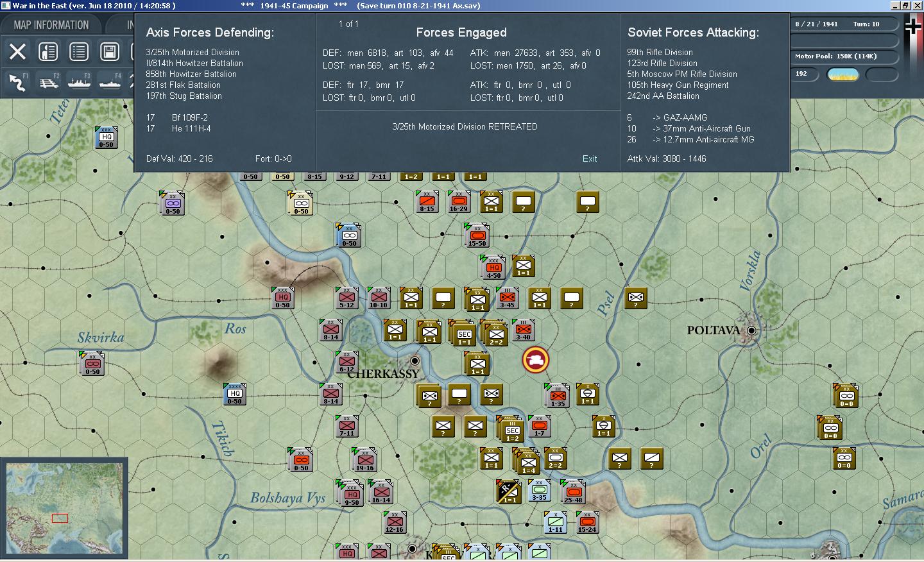Viewport: 924px width, 562px height.
Task: Click '3/25th Motorized Division RETREATED' result
Action: [465, 126]
